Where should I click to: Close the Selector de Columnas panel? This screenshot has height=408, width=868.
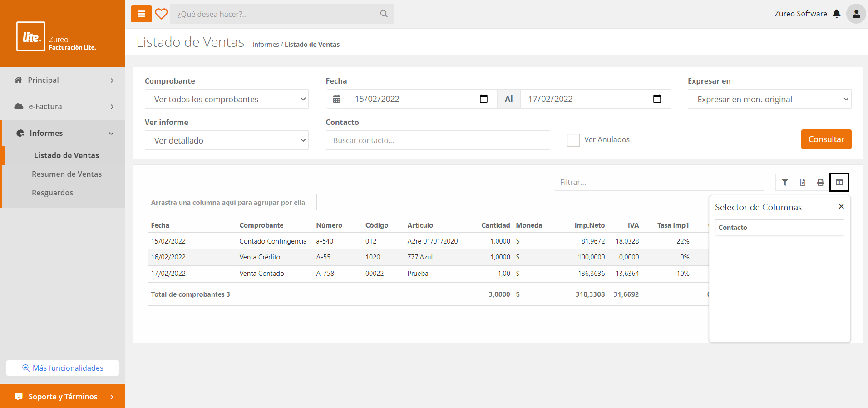(841, 206)
